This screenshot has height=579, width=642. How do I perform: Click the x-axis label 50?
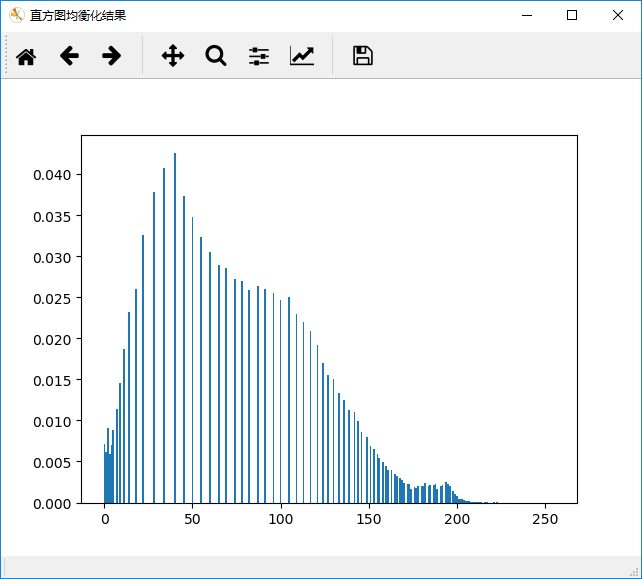click(x=192, y=519)
